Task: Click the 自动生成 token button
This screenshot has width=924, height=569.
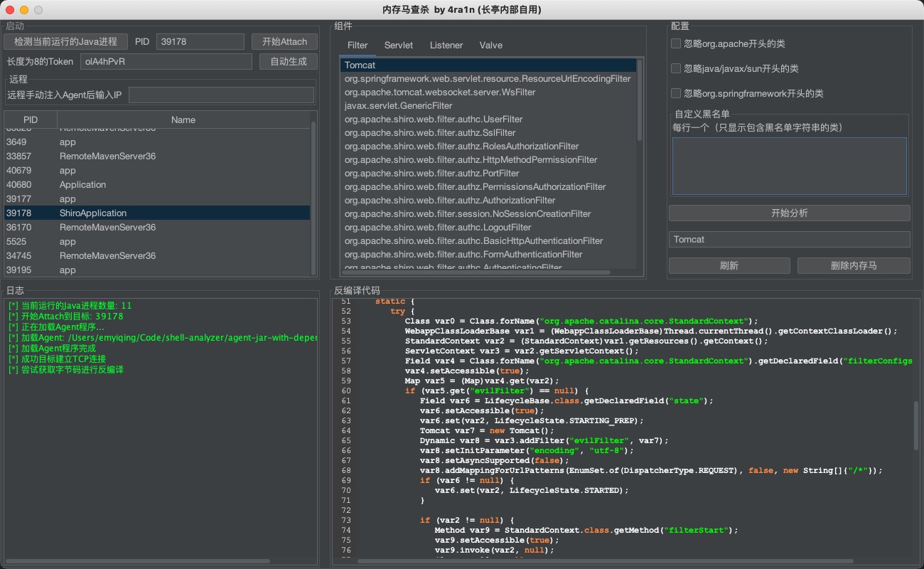Action: pos(289,61)
